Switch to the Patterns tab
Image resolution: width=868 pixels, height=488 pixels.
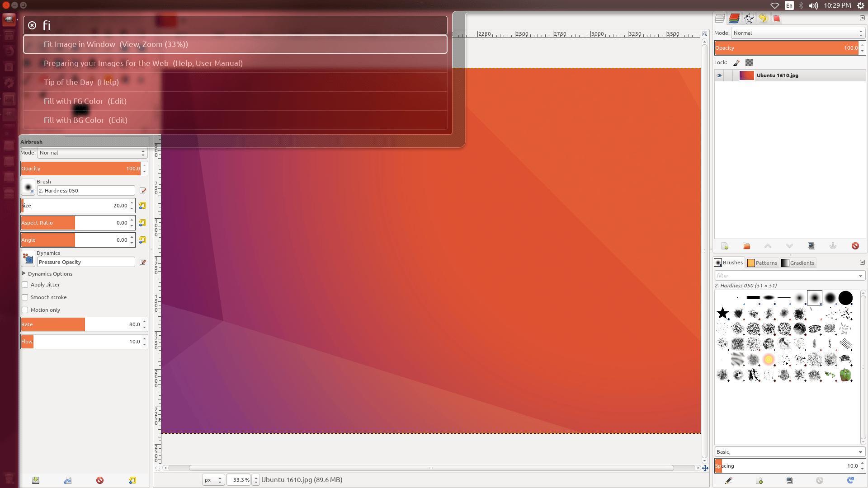762,263
